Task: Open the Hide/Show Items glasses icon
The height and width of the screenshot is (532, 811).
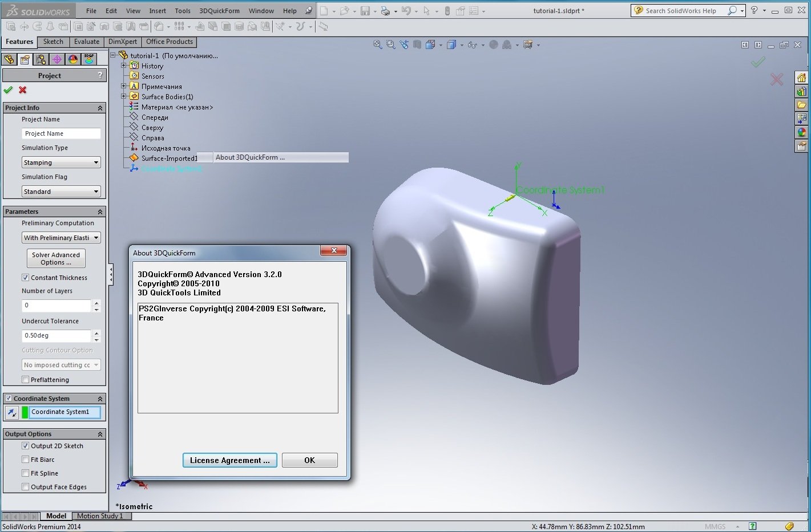Action: pos(472,44)
